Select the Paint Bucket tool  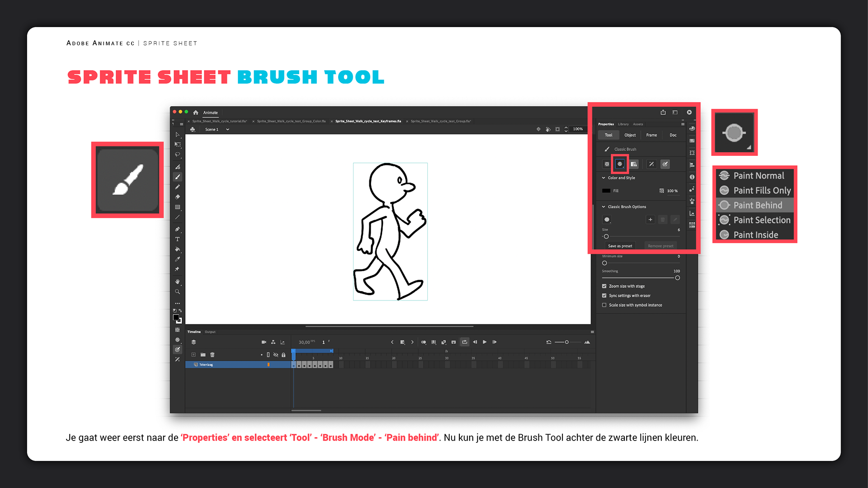pos(178,249)
